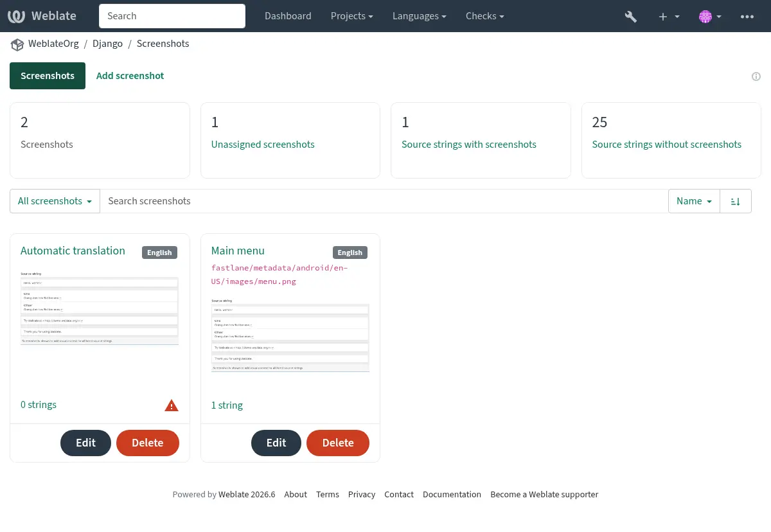Image resolution: width=771 pixels, height=532 pixels.
Task: Open the wrench management tools icon
Action: click(631, 17)
